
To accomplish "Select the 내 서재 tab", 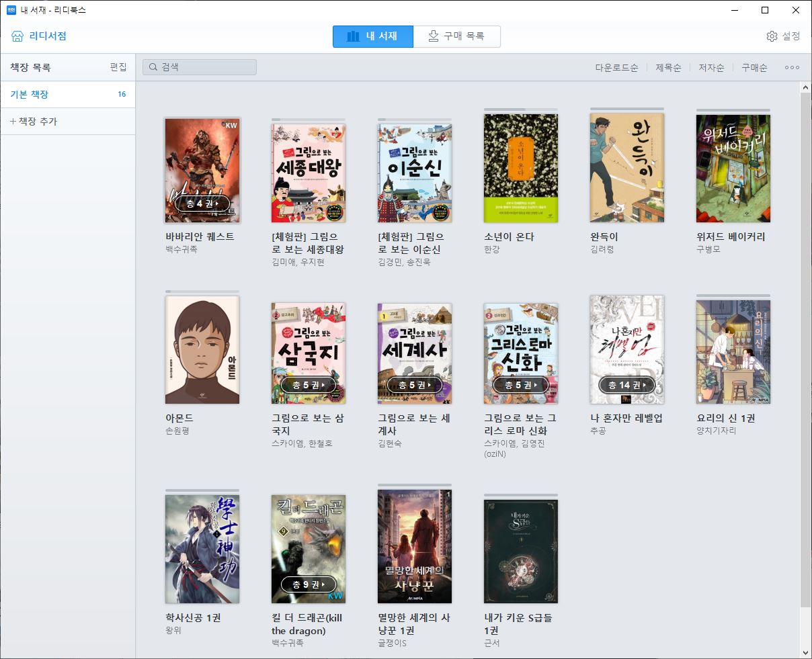I will coord(372,36).
